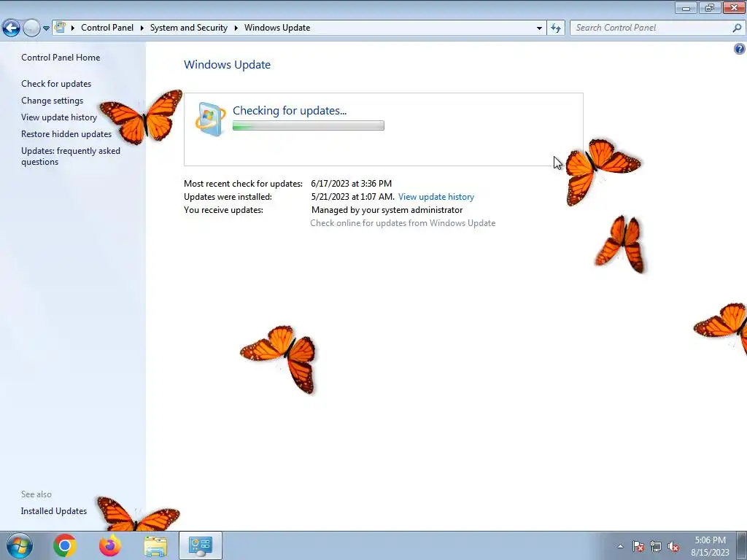The height and width of the screenshot is (560, 747).
Task: Open Windows Explorer from taskbar
Action: coord(155,545)
